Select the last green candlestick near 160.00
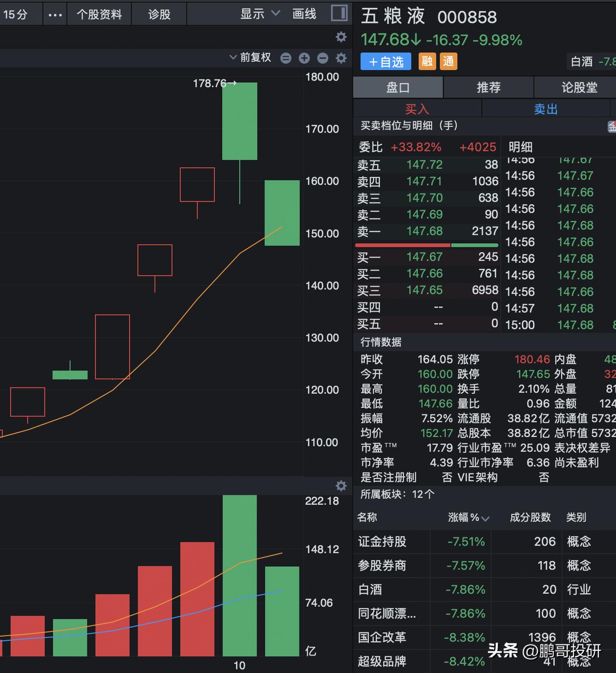 [282, 213]
